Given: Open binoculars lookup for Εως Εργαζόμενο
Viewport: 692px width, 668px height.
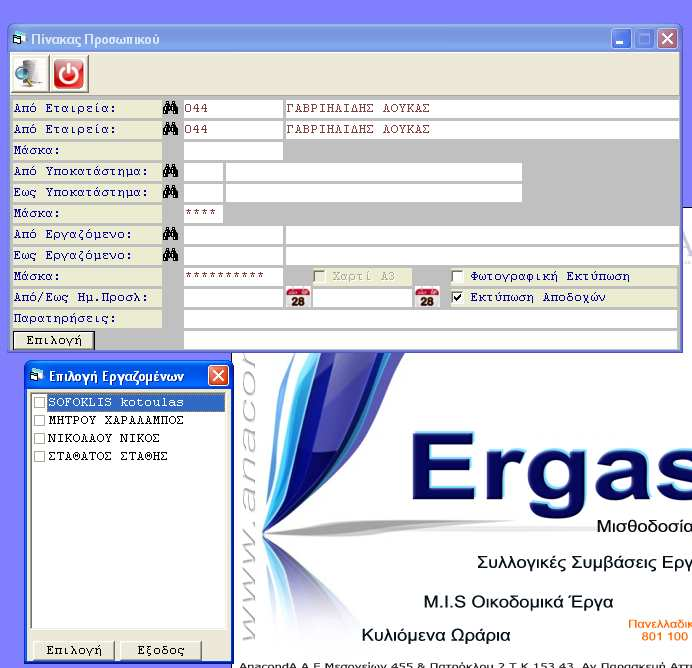Looking at the screenshot, I should [x=170, y=255].
